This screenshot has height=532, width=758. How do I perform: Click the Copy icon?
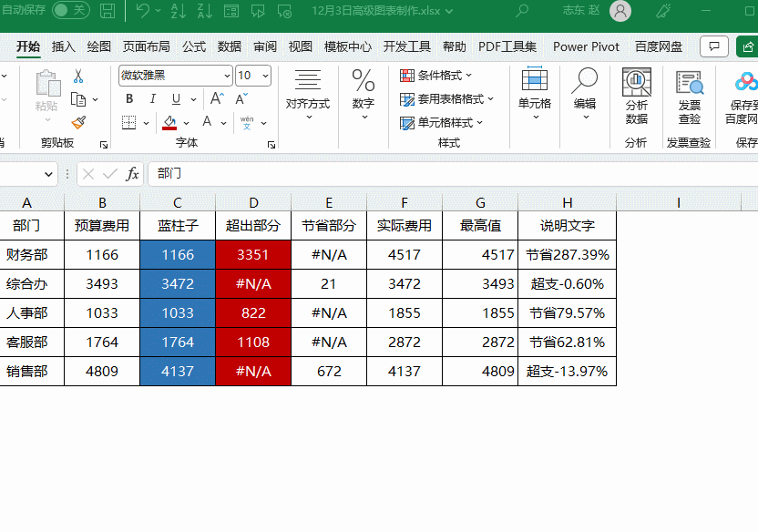pyautogui.click(x=77, y=99)
